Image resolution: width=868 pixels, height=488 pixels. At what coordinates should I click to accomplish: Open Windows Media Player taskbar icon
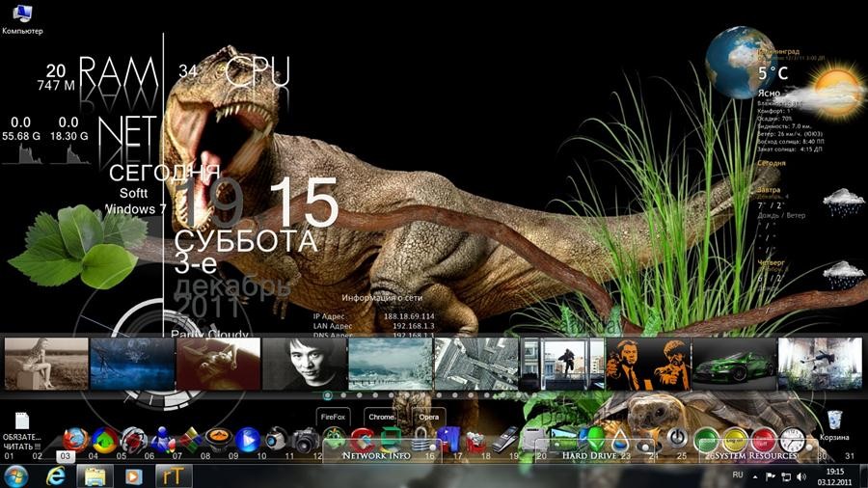click(133, 475)
